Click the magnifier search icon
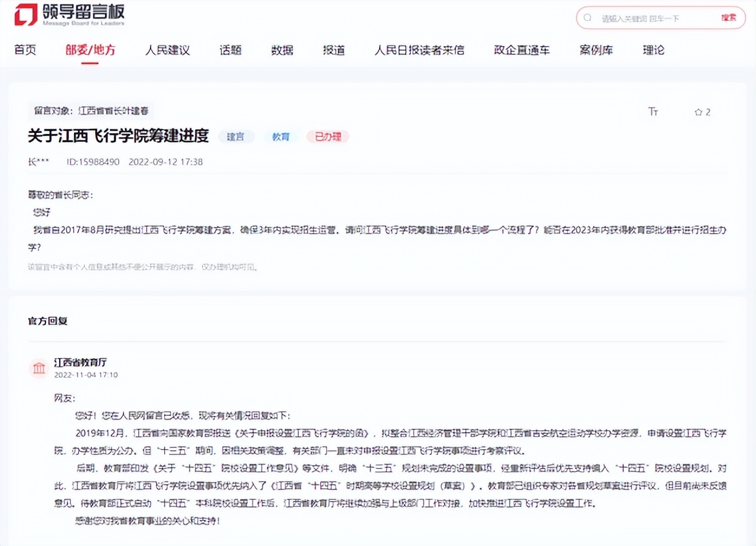Viewport: 756px width, 546px height. 588,18
